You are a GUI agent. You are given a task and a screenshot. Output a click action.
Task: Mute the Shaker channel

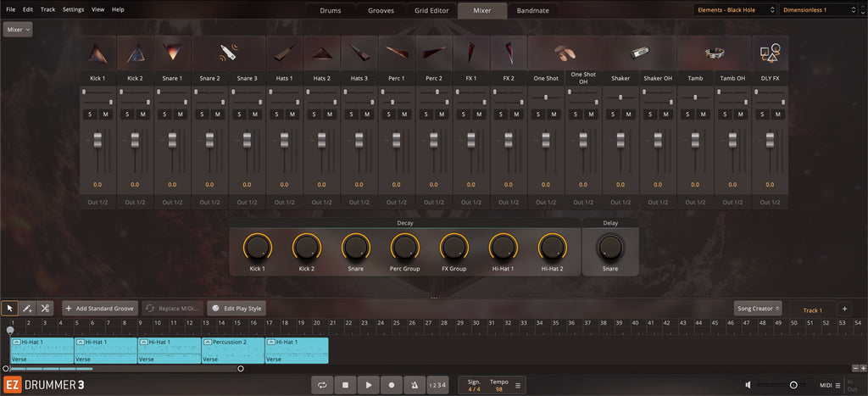coord(628,114)
